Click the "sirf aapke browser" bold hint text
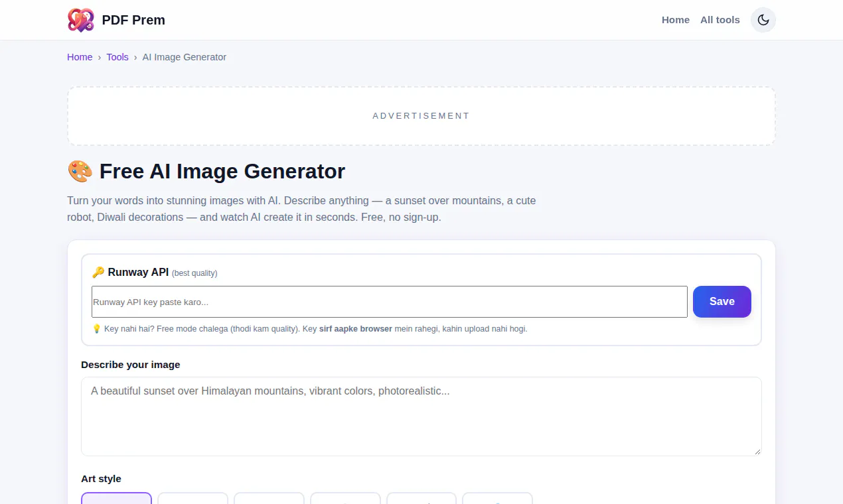This screenshot has height=504, width=843. pos(356,329)
